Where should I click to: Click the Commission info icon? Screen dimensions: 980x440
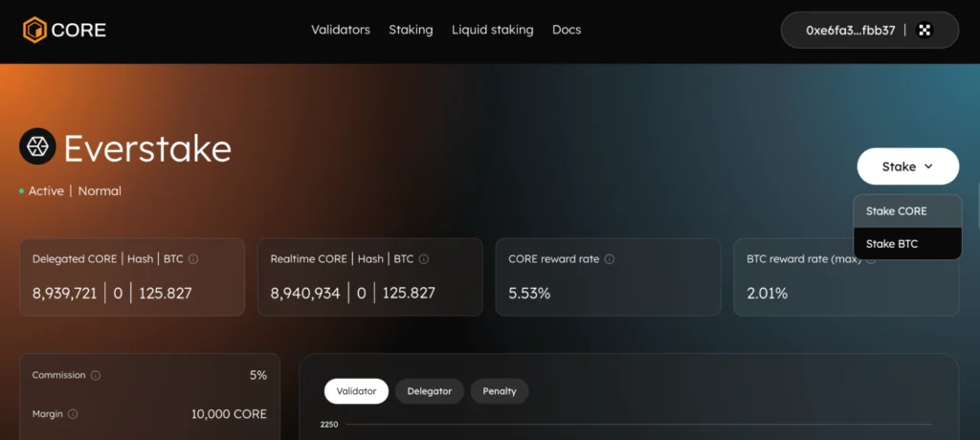[x=96, y=376]
